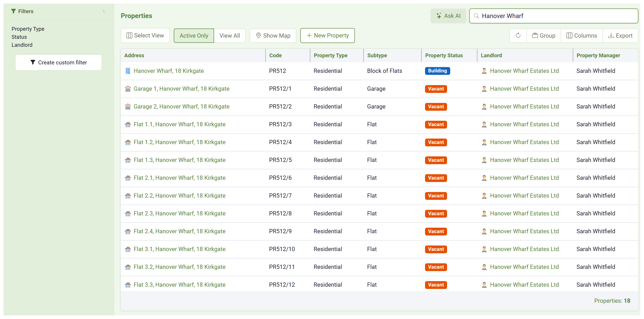Image resolution: width=644 pixels, height=319 pixels.
Task: Click code cell PR512/11
Action: tap(282, 267)
